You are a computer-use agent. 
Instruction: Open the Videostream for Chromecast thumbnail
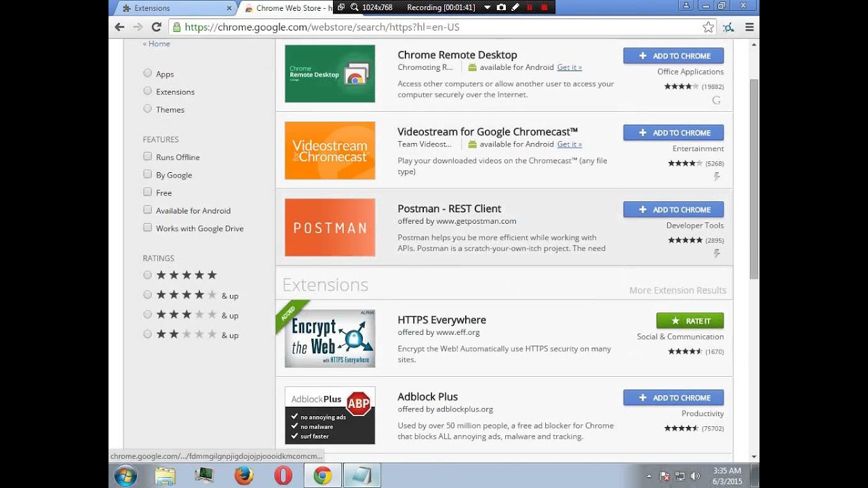tap(330, 150)
